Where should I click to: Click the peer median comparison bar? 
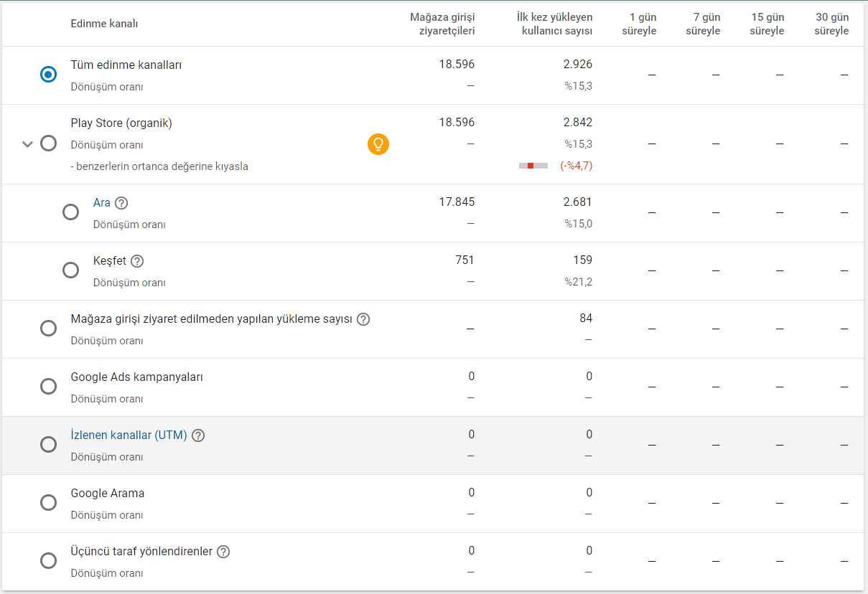[x=533, y=166]
